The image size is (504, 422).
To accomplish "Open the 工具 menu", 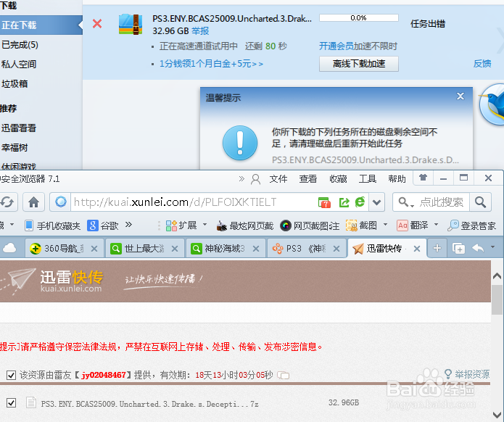I will click(x=368, y=178).
